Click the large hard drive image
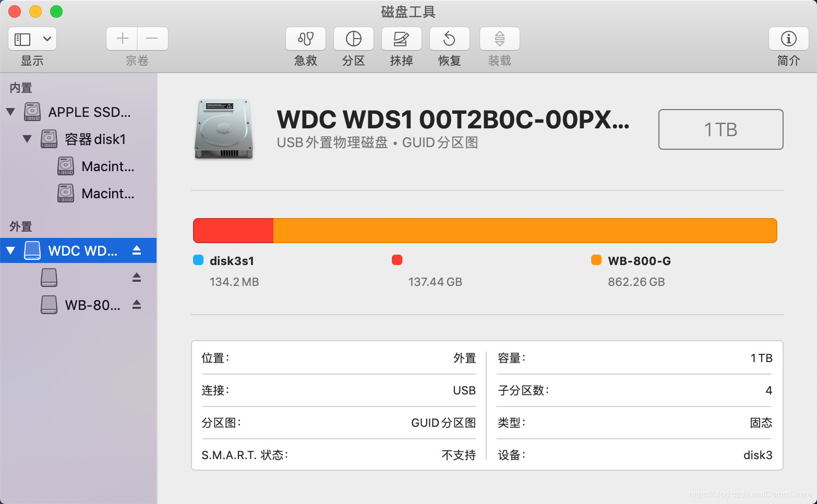Viewport: 817px width, 504px height. [x=224, y=129]
